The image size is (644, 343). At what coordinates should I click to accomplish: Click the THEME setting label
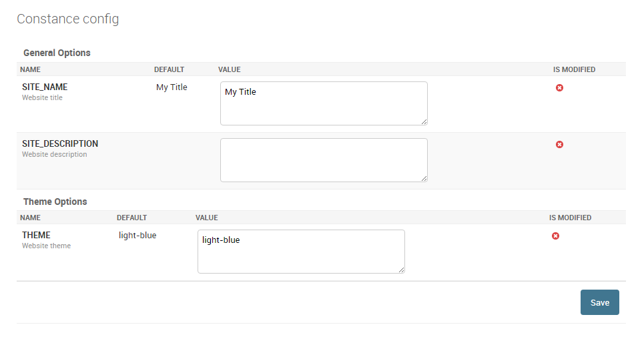(x=36, y=236)
